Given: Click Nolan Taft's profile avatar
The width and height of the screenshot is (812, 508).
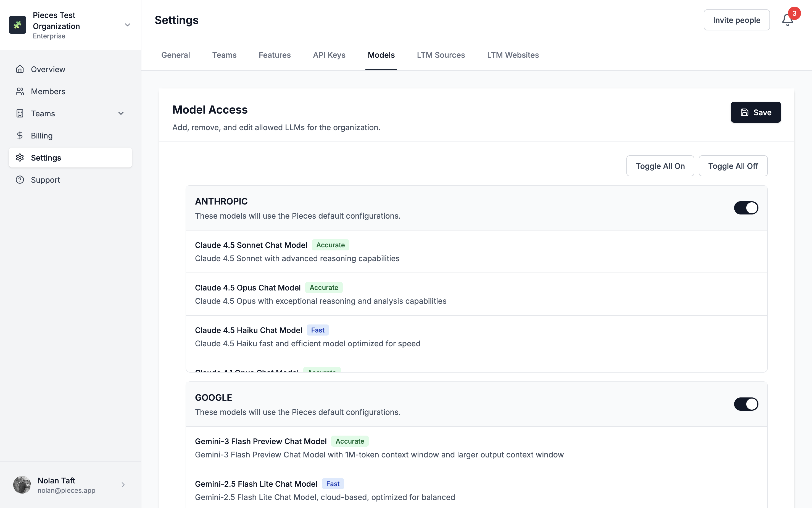Looking at the screenshot, I should (x=22, y=485).
